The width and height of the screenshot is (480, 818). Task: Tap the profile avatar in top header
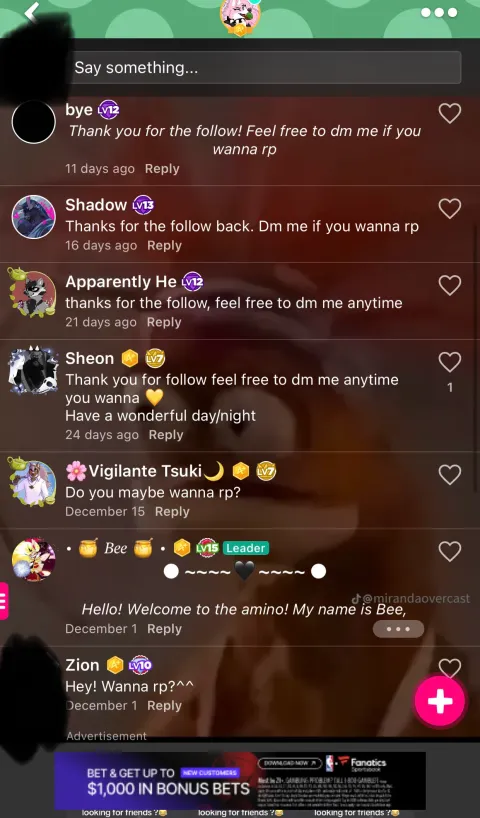(x=239, y=17)
